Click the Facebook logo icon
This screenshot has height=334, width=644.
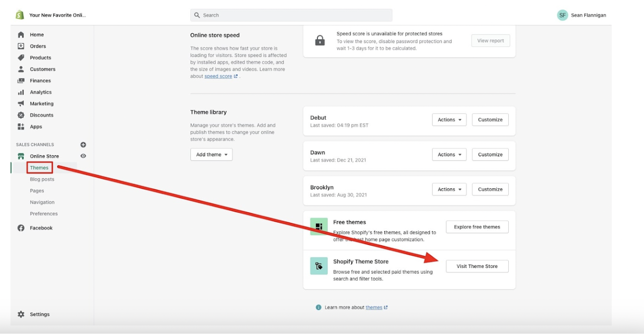[21, 228]
